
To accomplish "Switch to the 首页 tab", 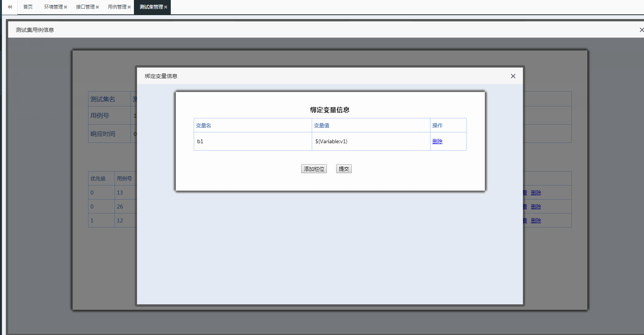I will pos(28,7).
